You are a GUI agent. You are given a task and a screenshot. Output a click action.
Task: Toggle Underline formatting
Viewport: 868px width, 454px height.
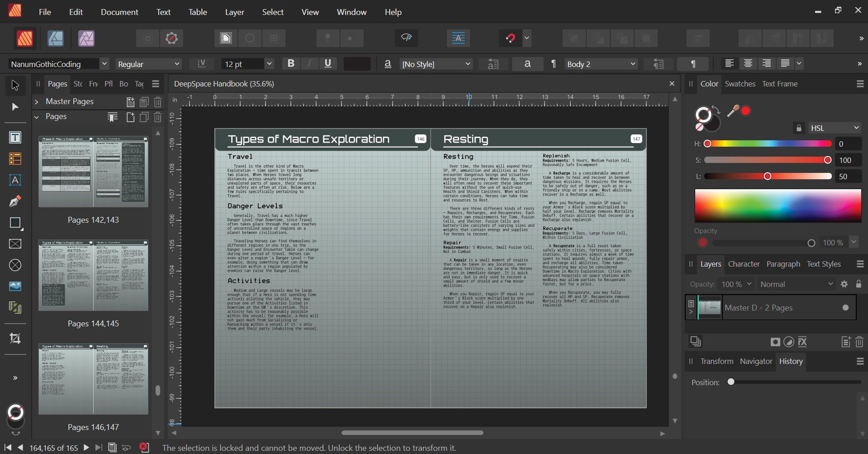328,64
